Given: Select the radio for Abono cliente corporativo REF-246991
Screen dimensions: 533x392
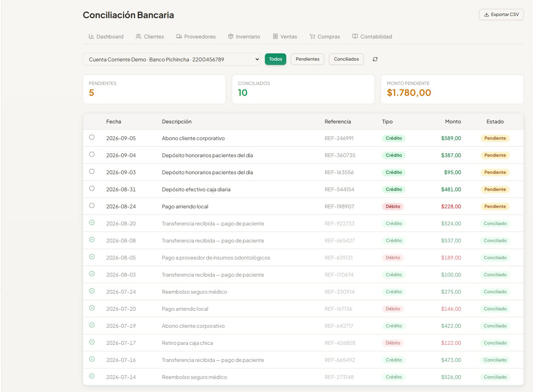Looking at the screenshot, I should (92, 137).
